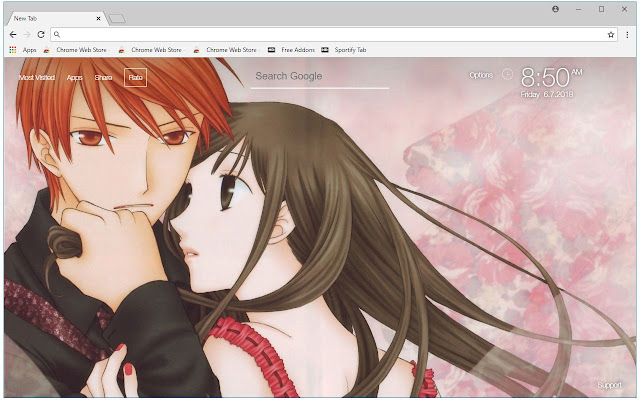Click the Rate button

coord(136,78)
